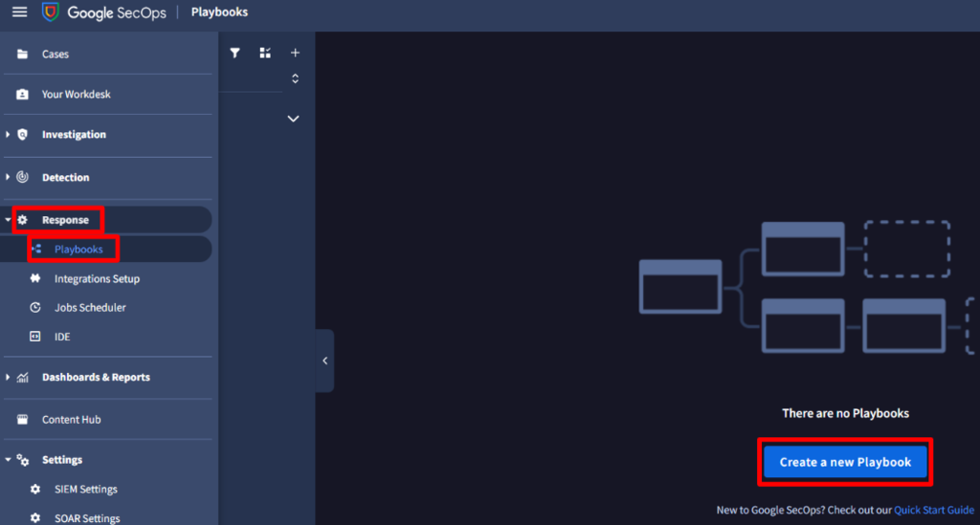
Task: Click the Google SecOps title text
Action: tap(117, 12)
